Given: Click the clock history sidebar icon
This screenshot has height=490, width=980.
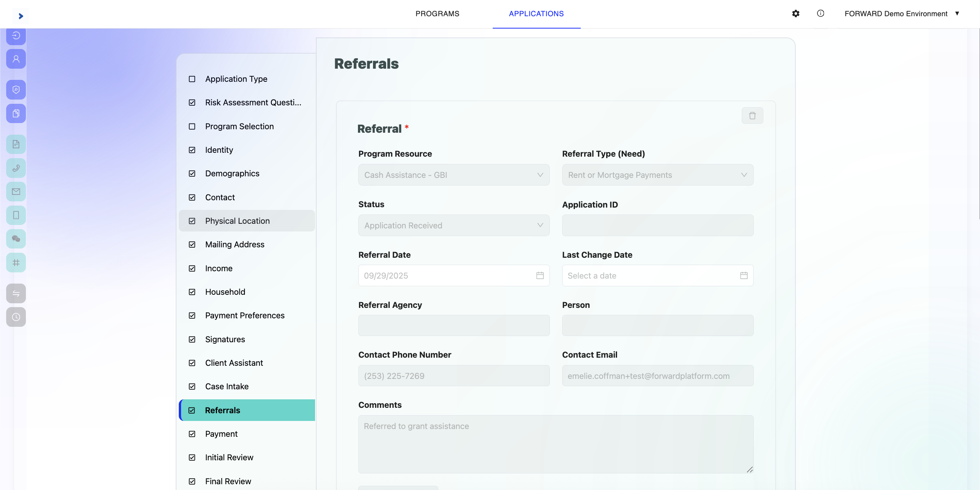Looking at the screenshot, I should (x=16, y=317).
